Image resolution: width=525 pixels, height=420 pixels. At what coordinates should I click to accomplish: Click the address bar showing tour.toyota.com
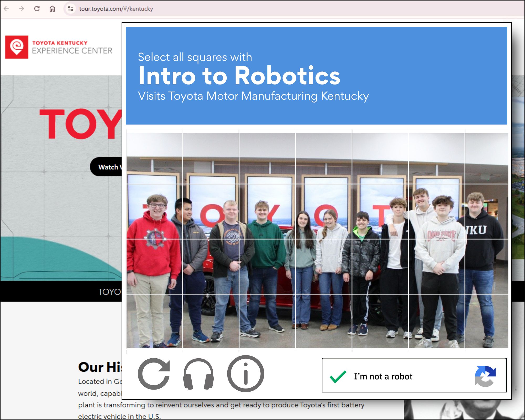(116, 9)
